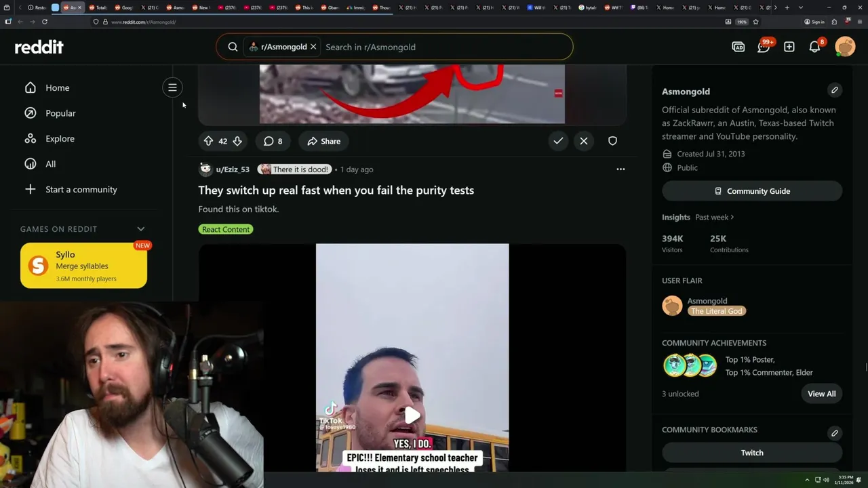Go back in browser
Screen dimensions: 868x488
pos(20,22)
